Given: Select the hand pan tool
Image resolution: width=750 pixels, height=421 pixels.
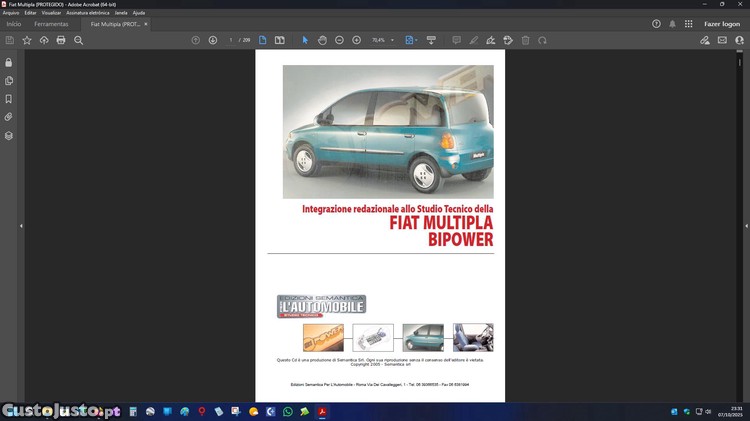Looking at the screenshot, I should pos(322,40).
